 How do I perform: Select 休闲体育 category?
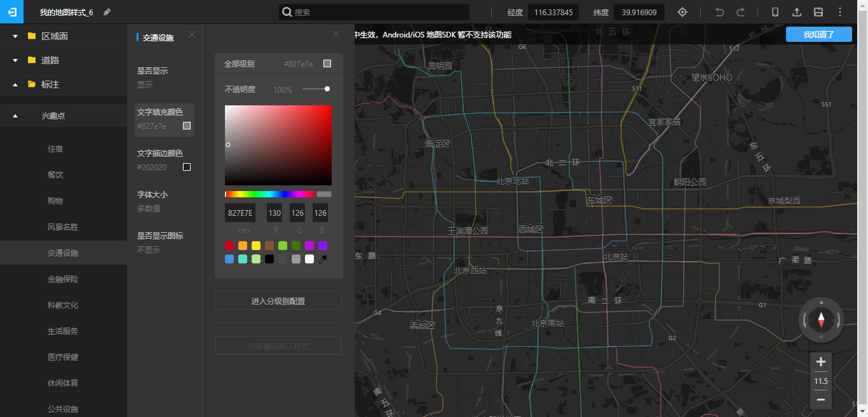pos(64,383)
